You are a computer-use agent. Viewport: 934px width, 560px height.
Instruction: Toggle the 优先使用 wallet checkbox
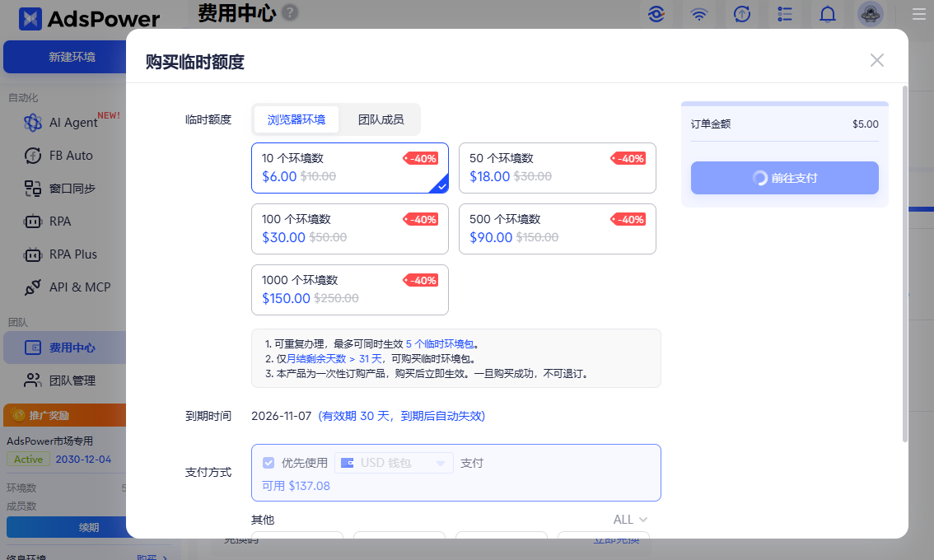click(x=269, y=463)
